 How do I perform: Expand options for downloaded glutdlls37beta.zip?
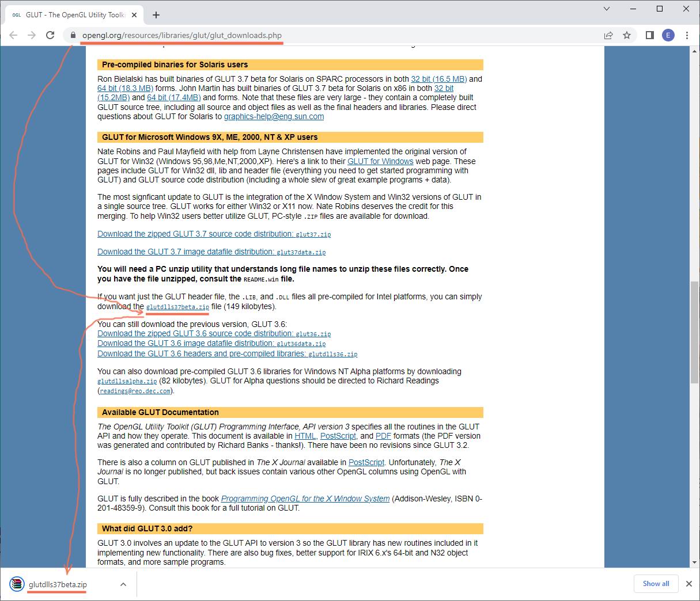click(123, 584)
